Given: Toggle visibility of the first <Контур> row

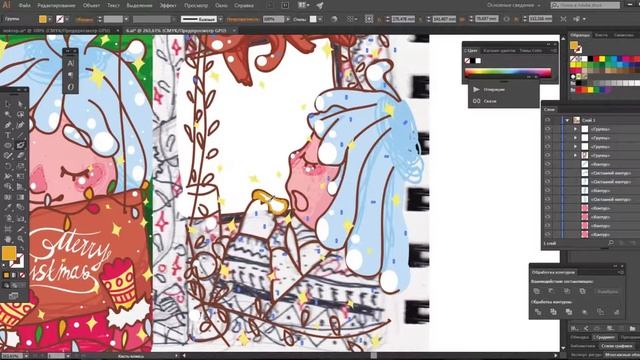Looking at the screenshot, I should point(548,164).
